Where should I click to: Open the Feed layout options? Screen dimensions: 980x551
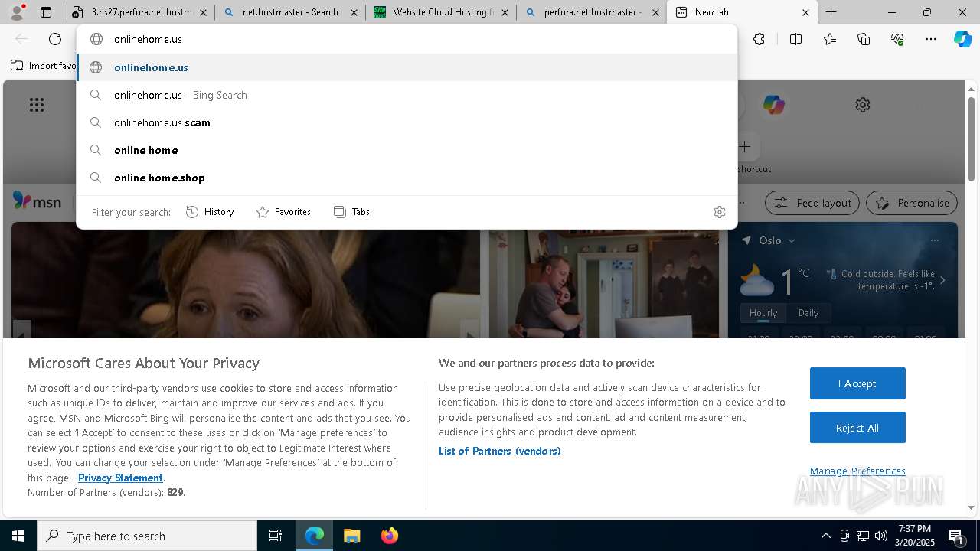click(x=812, y=203)
